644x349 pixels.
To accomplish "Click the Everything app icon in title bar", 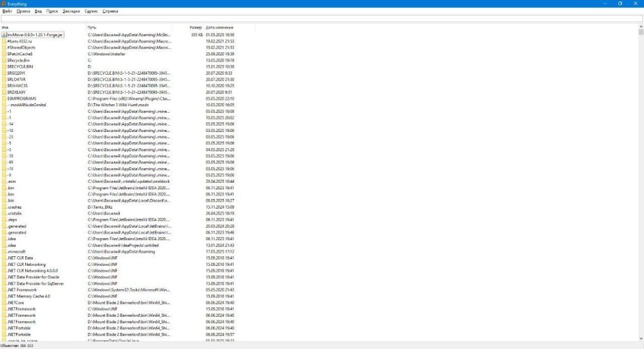I will coord(3,4).
